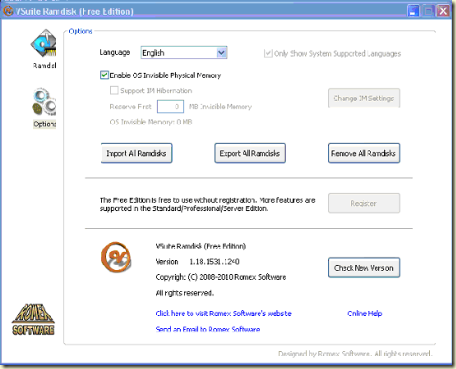Click the Register button
Screen dimensions: 456x369
tap(364, 203)
